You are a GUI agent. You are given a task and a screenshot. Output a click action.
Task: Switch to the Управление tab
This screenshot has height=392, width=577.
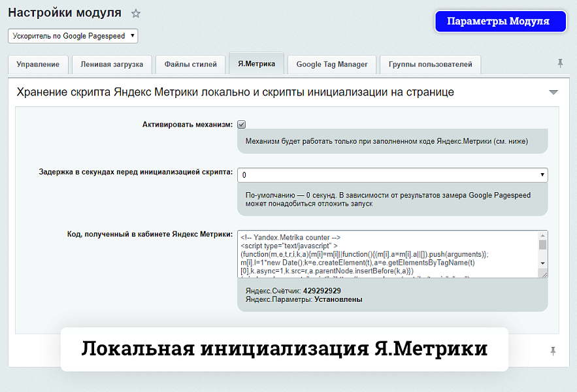(x=37, y=65)
